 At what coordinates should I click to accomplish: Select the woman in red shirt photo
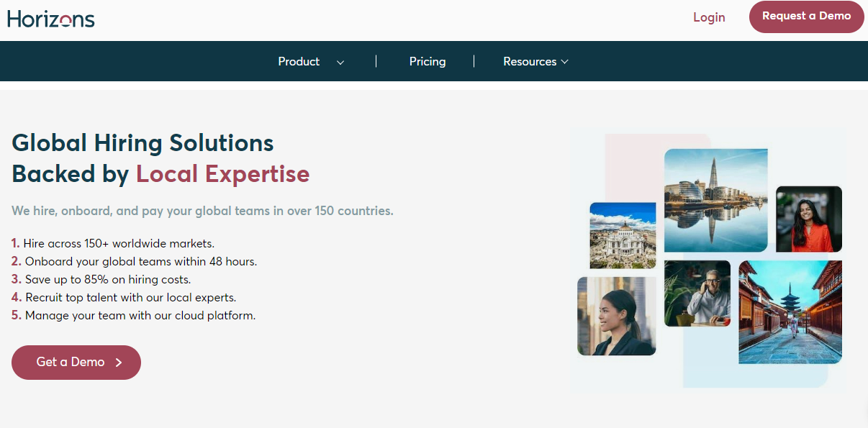[809, 219]
